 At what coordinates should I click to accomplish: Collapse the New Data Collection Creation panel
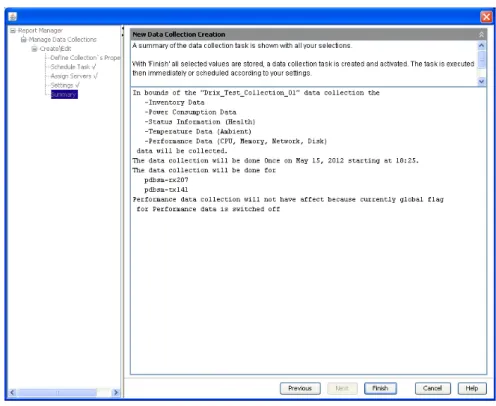(x=481, y=34)
